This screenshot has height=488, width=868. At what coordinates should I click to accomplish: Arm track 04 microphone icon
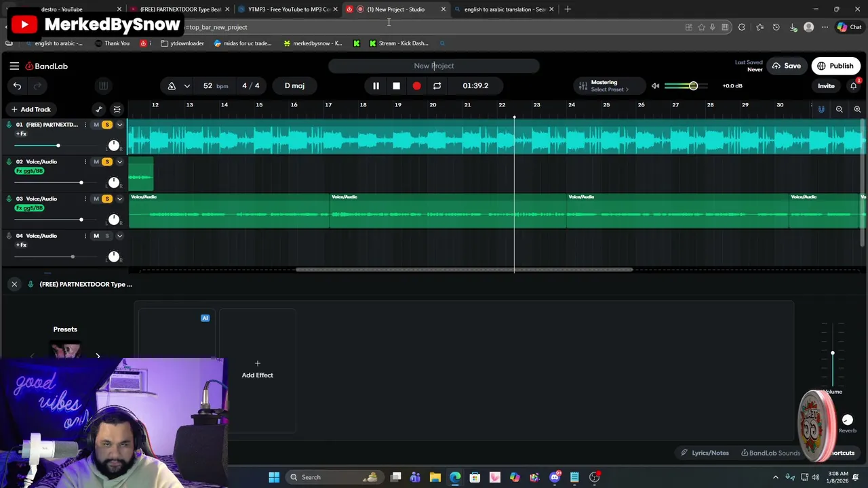click(9, 236)
